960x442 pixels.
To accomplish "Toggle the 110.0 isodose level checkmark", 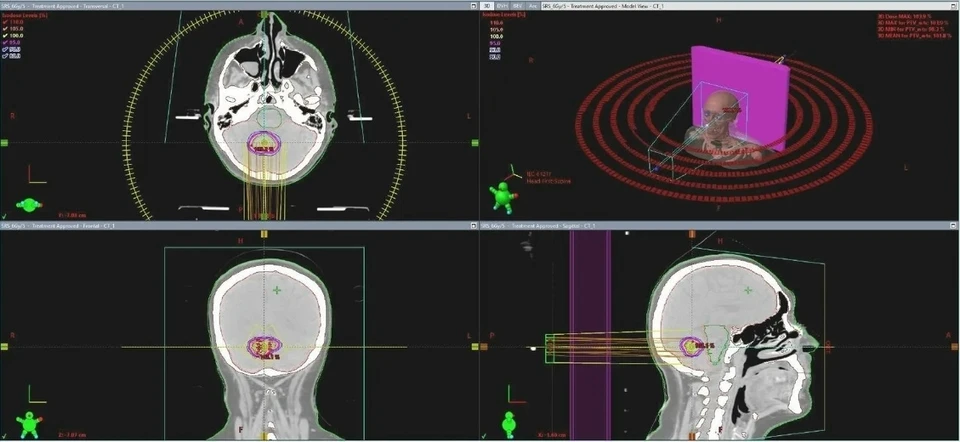I will 7,22.
